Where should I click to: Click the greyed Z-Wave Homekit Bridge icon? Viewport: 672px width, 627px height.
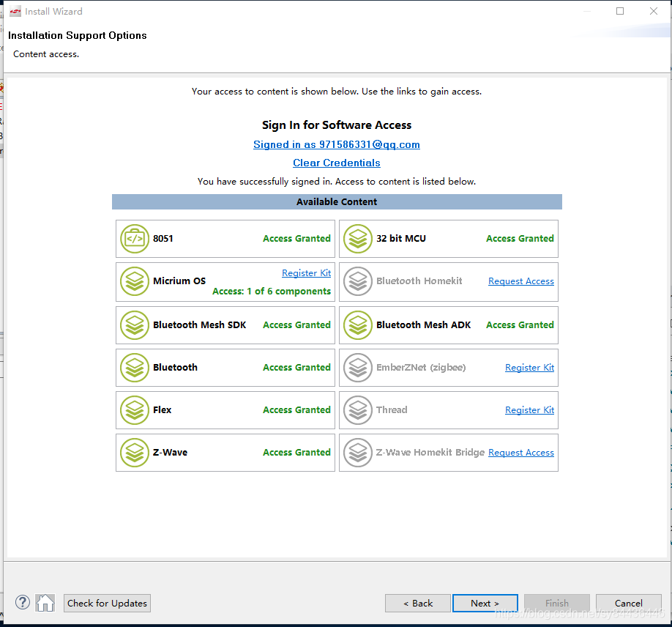[358, 453]
